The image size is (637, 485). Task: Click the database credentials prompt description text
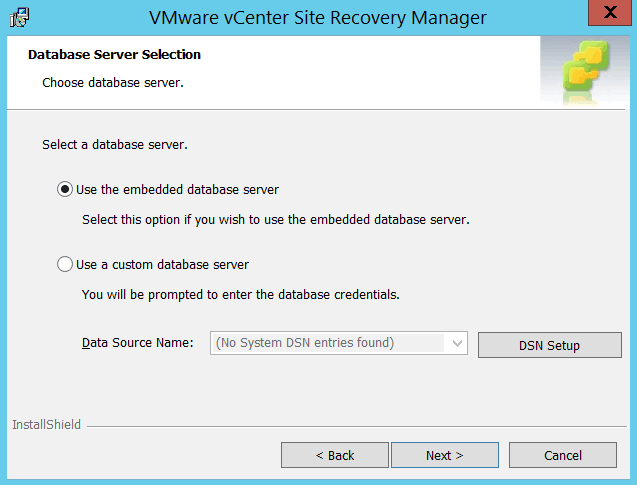(x=240, y=295)
